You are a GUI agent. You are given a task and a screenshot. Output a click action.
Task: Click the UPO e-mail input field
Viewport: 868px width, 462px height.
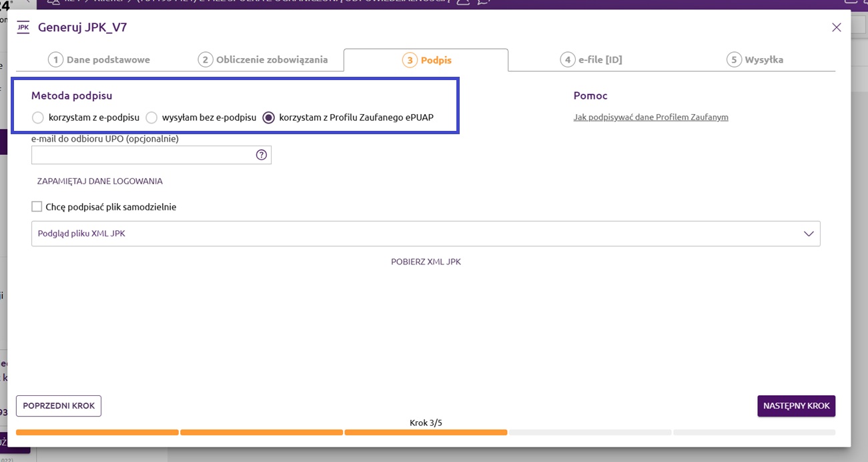click(x=142, y=155)
